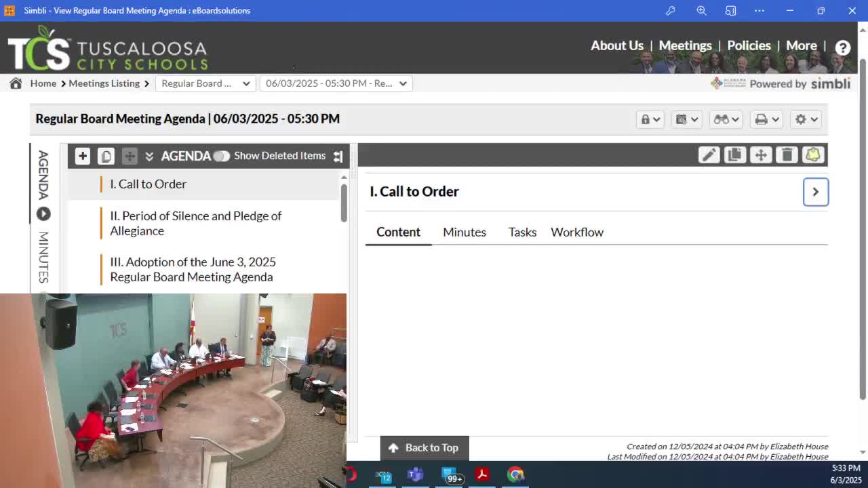The height and width of the screenshot is (488, 868).
Task: Open the three-dot browser menu
Action: [759, 11]
